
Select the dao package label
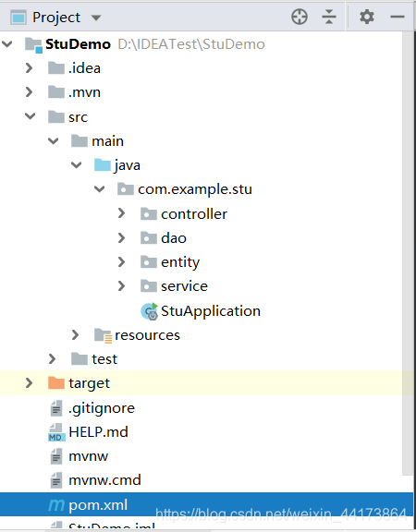[x=174, y=238]
